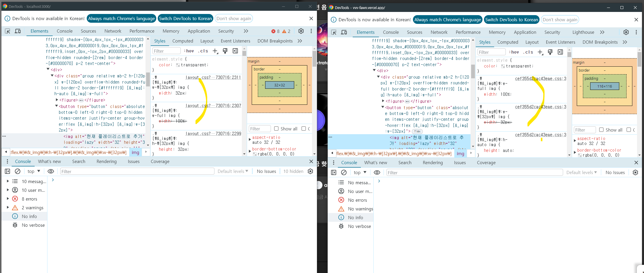Expand more tabs chevron in localhost main toolbar
Viewport: 644px width, 273px height.
click(x=246, y=31)
